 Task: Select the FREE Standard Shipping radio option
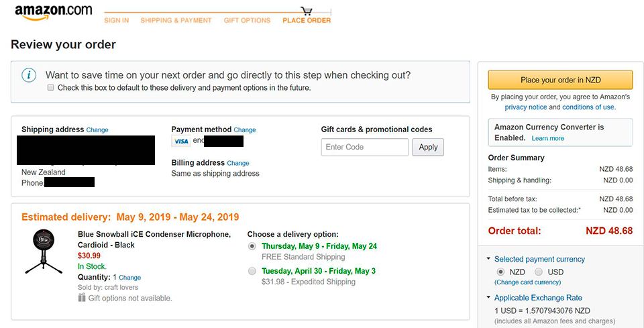pyautogui.click(x=252, y=246)
